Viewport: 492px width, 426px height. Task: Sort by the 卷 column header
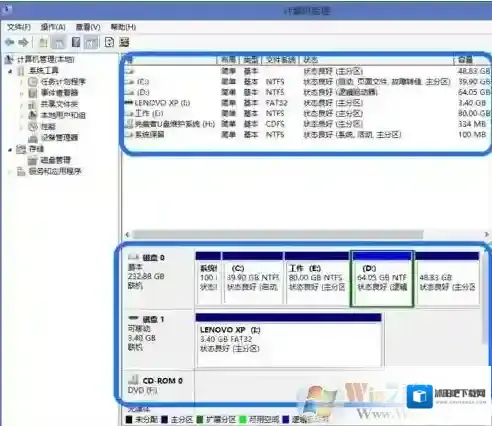coord(170,60)
